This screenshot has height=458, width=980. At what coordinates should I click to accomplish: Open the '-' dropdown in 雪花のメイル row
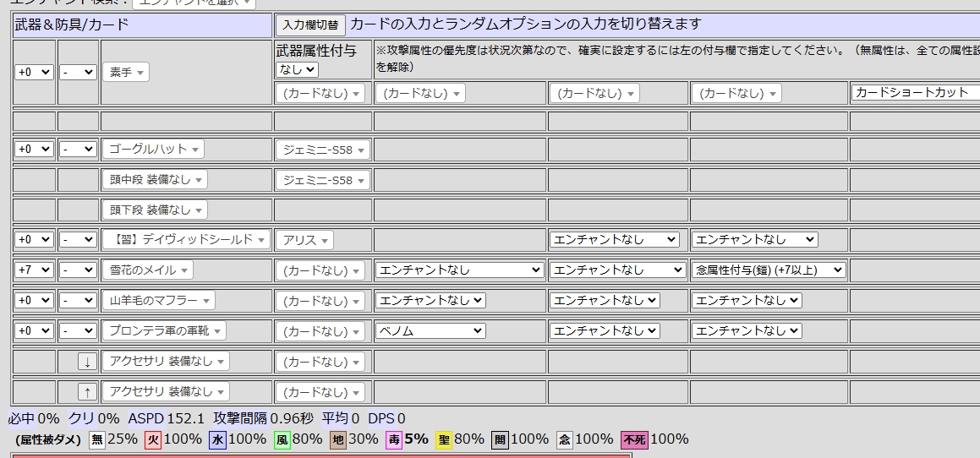[78, 270]
